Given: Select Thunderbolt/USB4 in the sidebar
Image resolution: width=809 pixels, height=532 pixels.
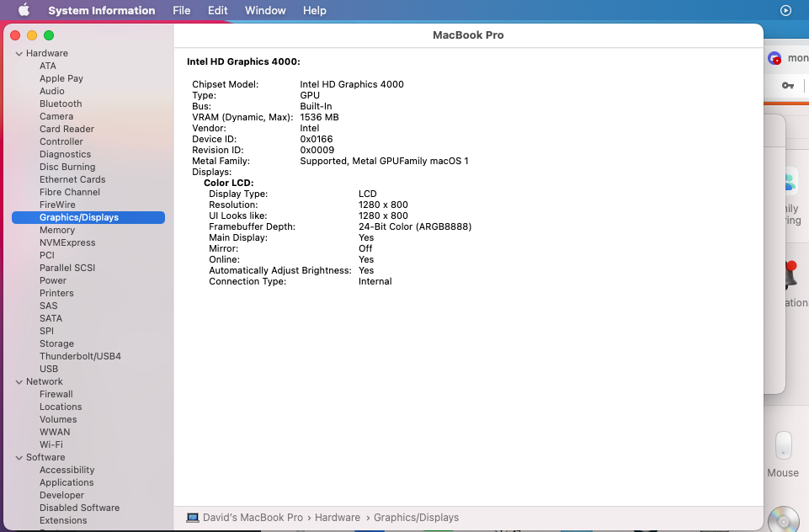Looking at the screenshot, I should point(81,357).
